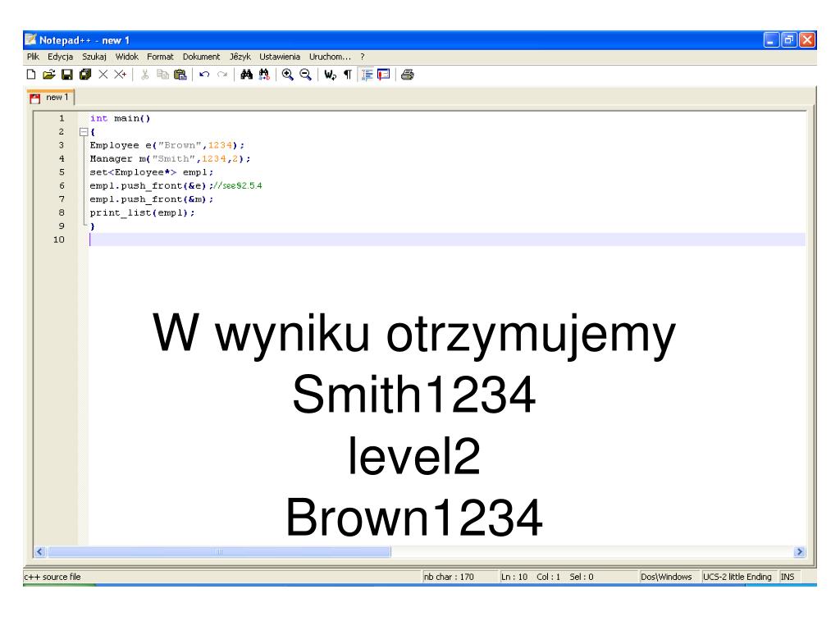
Task: Click 'nb char : 170' status entry
Action: [x=449, y=577]
